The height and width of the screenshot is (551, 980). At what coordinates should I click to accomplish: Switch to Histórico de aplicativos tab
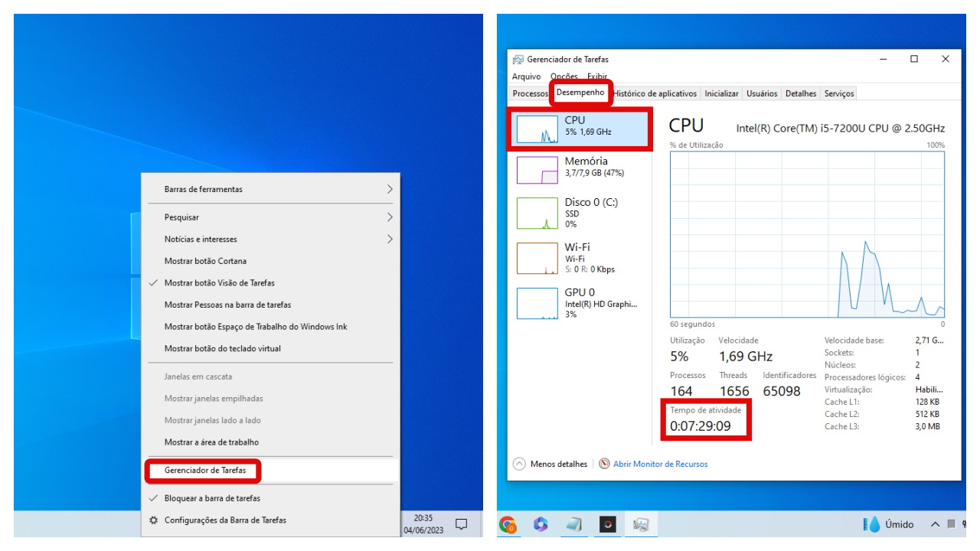click(655, 93)
